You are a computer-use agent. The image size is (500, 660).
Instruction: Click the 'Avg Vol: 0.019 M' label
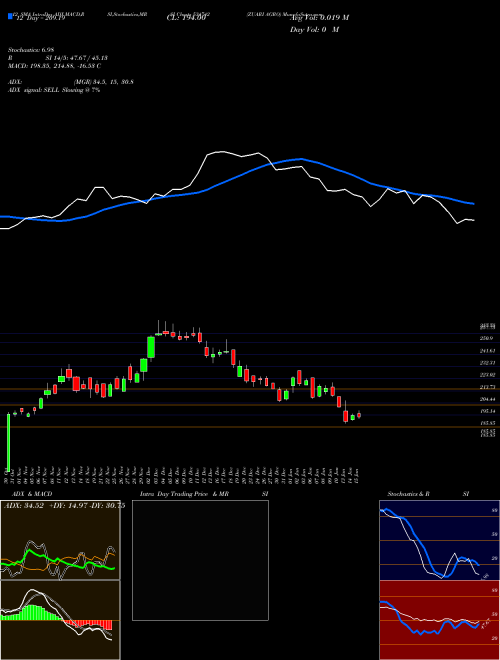coord(319,18)
